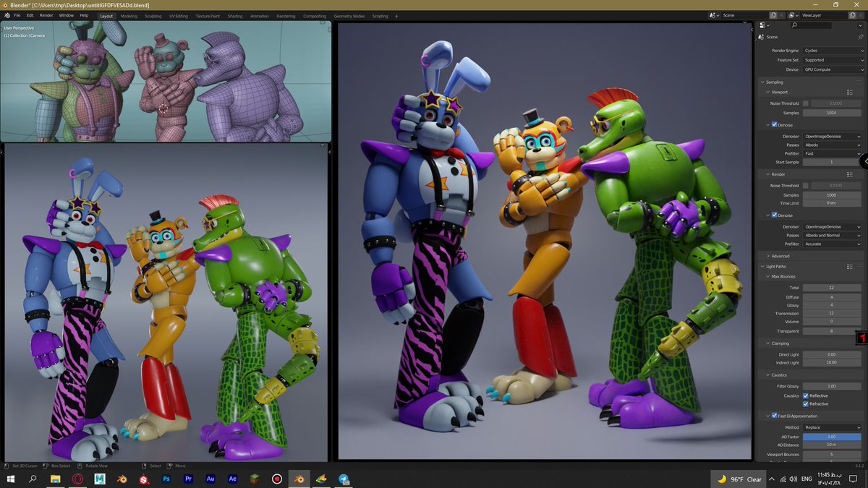Open the Feature Set Supported dropdown

[x=833, y=60]
